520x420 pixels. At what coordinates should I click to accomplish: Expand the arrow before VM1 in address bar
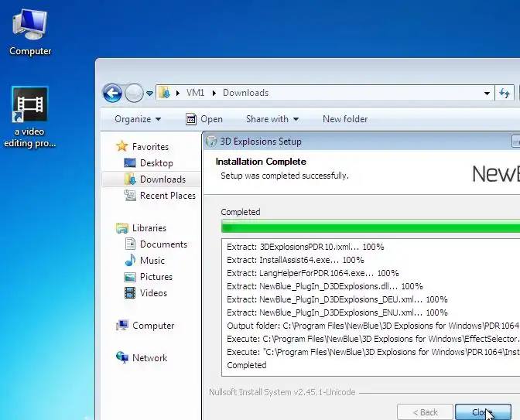[x=178, y=93]
